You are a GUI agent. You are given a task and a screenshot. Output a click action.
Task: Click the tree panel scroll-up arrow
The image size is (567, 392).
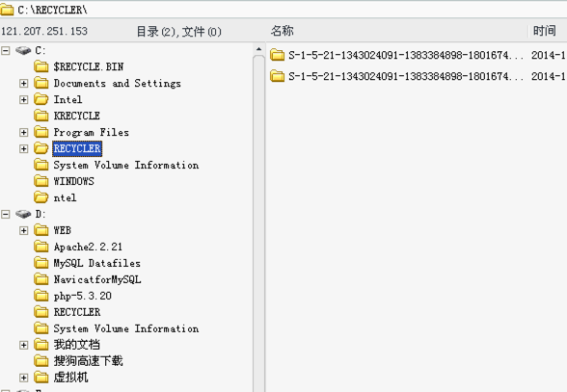(x=258, y=49)
